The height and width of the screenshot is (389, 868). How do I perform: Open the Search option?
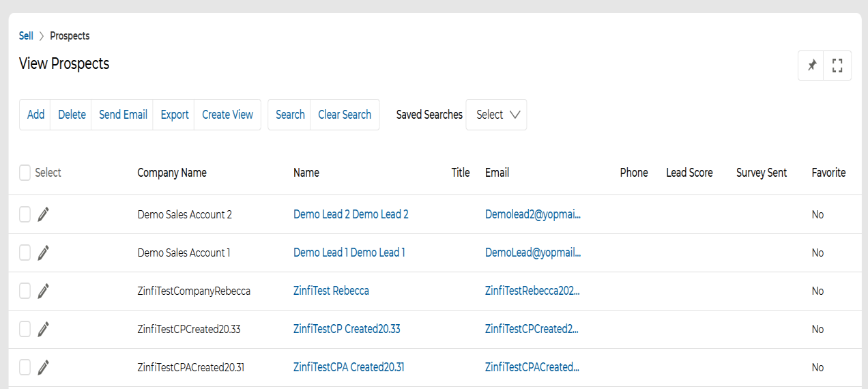290,115
